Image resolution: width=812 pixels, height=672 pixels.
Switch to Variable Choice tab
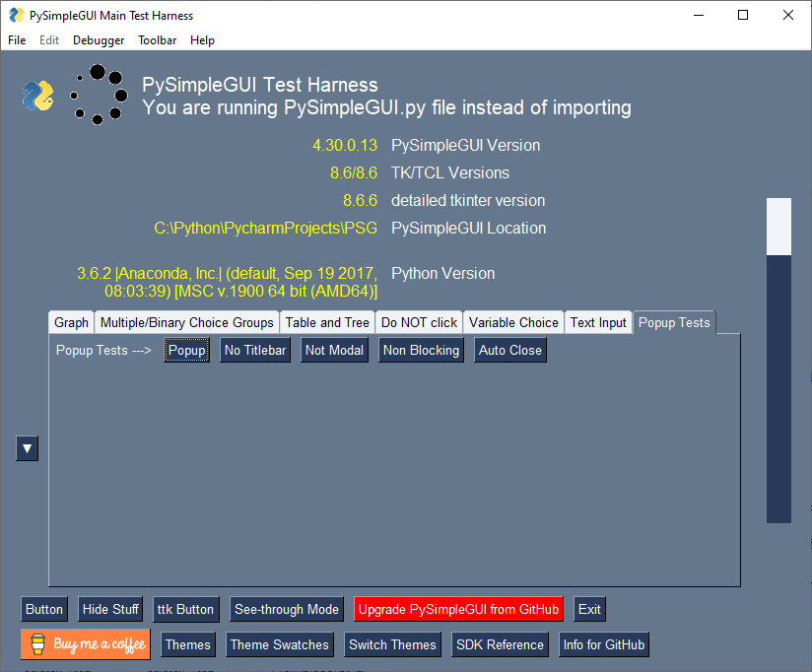(513, 322)
